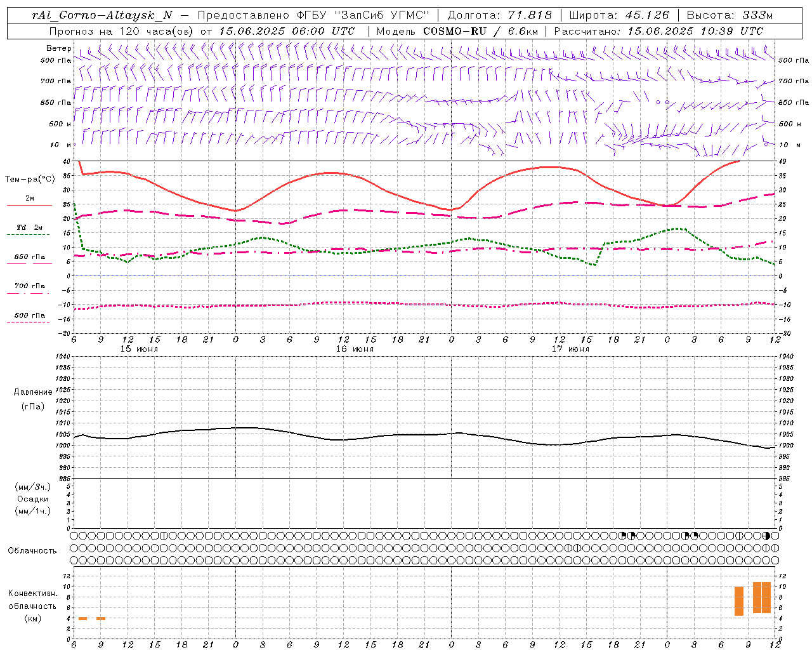The height and width of the screenshot is (650, 812).
Task: Click the 'Ветер' wind panel label
Action: (58, 48)
